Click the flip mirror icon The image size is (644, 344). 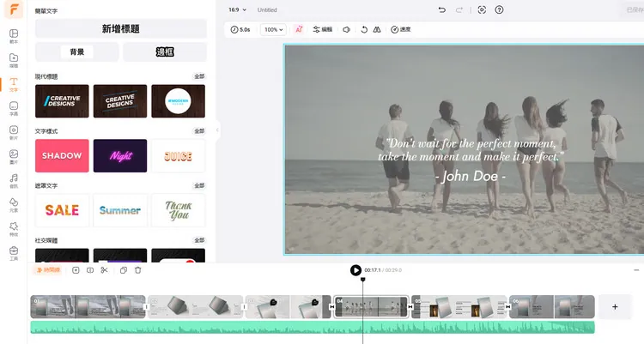tap(377, 29)
